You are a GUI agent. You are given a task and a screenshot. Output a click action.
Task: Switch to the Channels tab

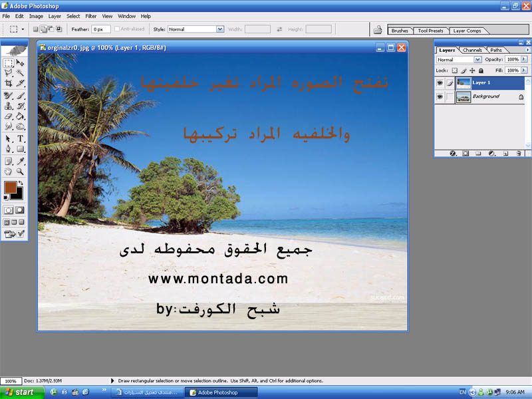click(x=472, y=50)
